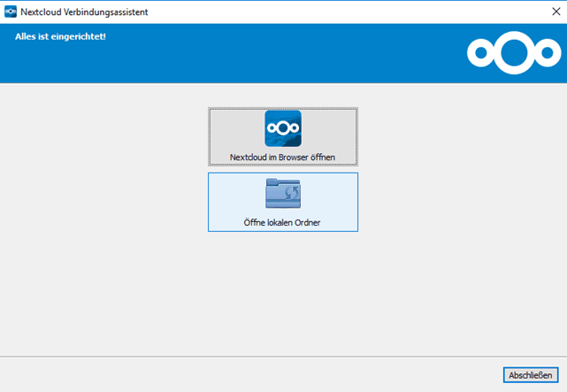This screenshot has width=567, height=392.
Task: Open Nextcloud im Browser öffnen button
Action: pos(283,136)
